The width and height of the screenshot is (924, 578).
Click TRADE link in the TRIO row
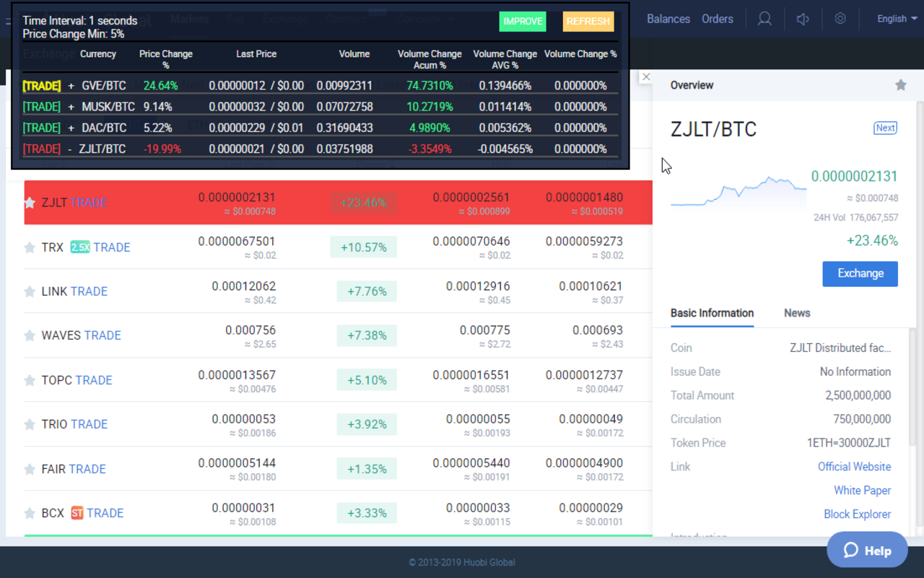89,425
